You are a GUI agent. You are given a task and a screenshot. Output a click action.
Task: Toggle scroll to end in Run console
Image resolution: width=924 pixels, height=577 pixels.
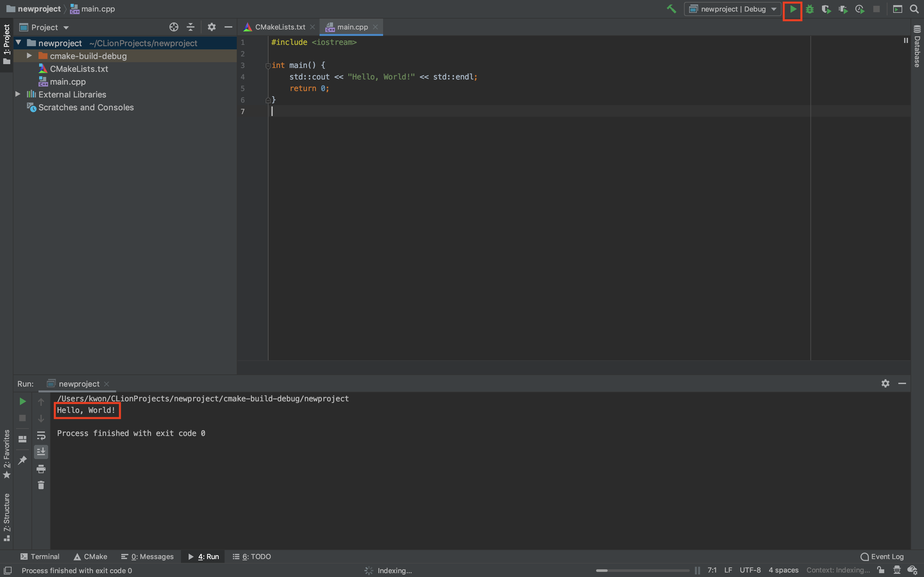coord(41,452)
